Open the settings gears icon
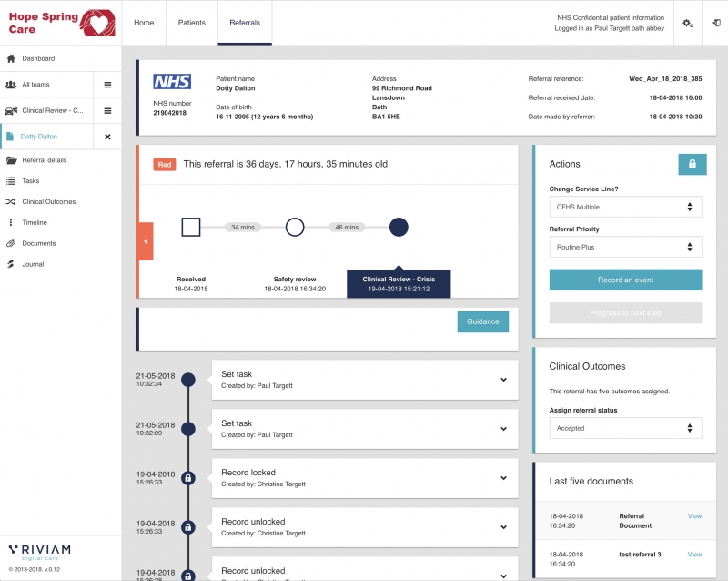 point(688,23)
